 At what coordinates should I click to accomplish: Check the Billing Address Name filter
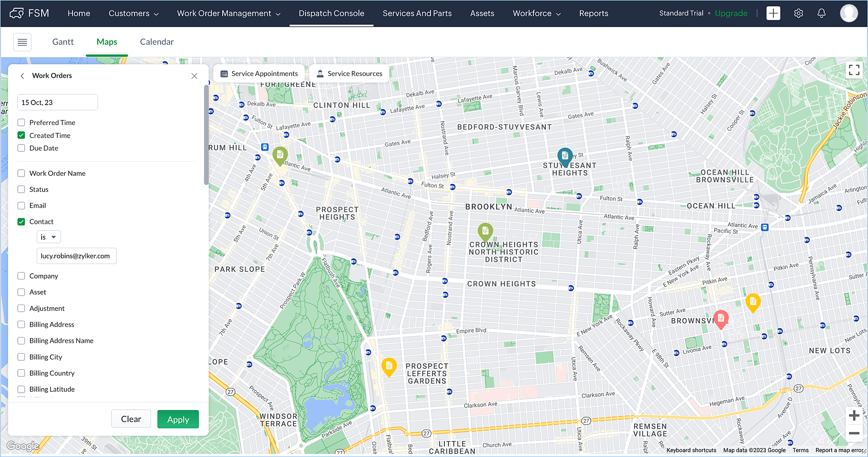21,341
